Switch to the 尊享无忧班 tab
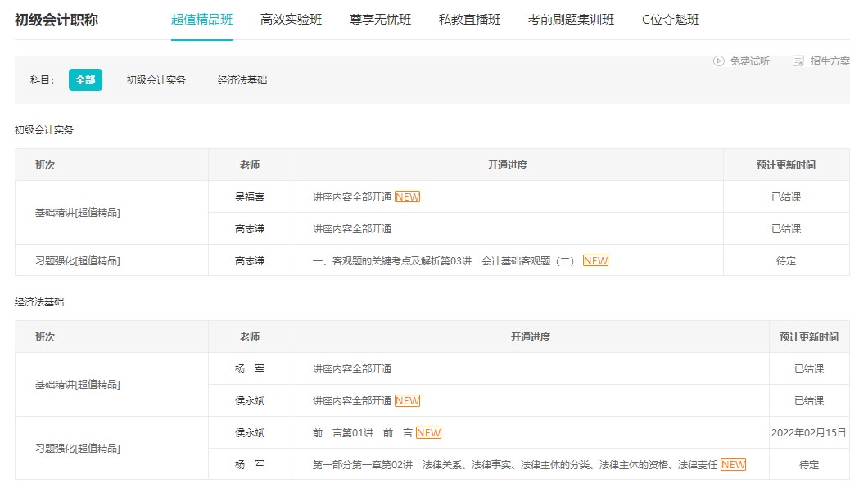The image size is (868, 492). tap(381, 18)
